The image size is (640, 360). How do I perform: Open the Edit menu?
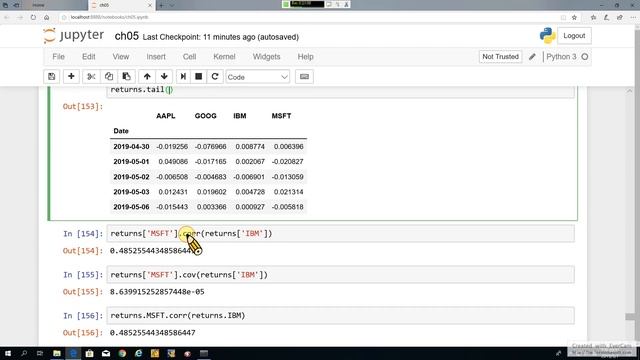tap(89, 57)
